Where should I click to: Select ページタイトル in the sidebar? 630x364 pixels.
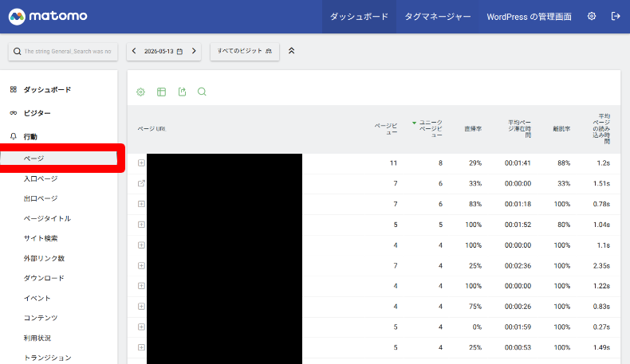coord(47,218)
